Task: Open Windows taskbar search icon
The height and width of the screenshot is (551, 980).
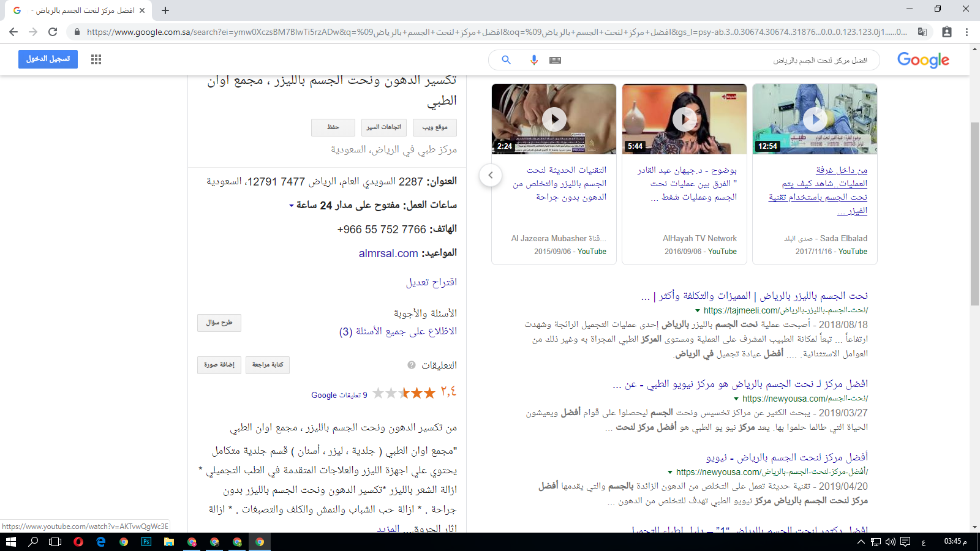Action: (33, 542)
